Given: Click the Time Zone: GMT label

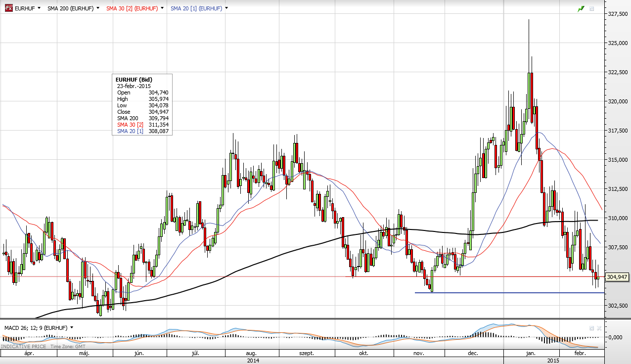Looking at the screenshot, I should tap(70, 347).
